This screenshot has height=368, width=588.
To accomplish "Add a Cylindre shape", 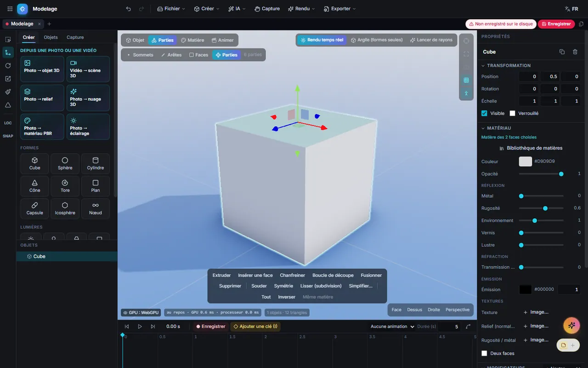I will (x=96, y=163).
